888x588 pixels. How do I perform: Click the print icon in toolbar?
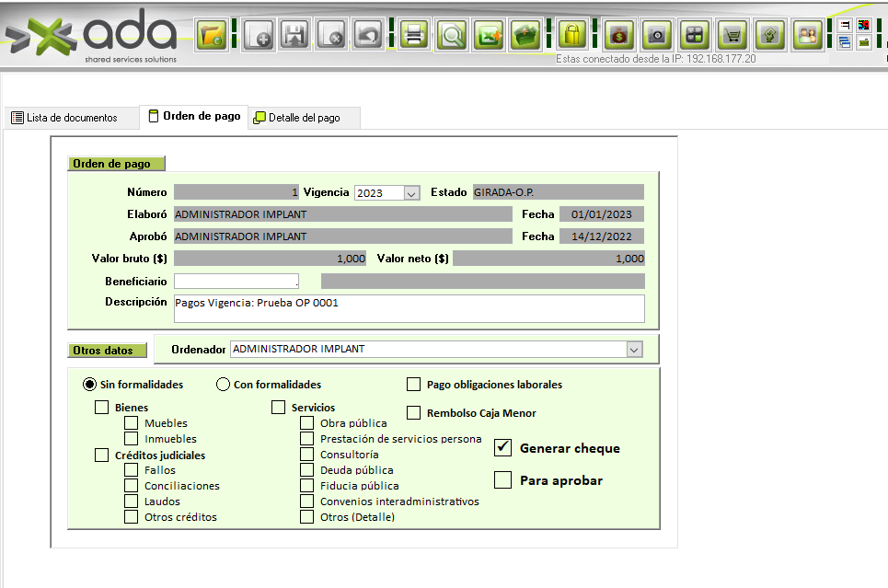pyautogui.click(x=414, y=37)
